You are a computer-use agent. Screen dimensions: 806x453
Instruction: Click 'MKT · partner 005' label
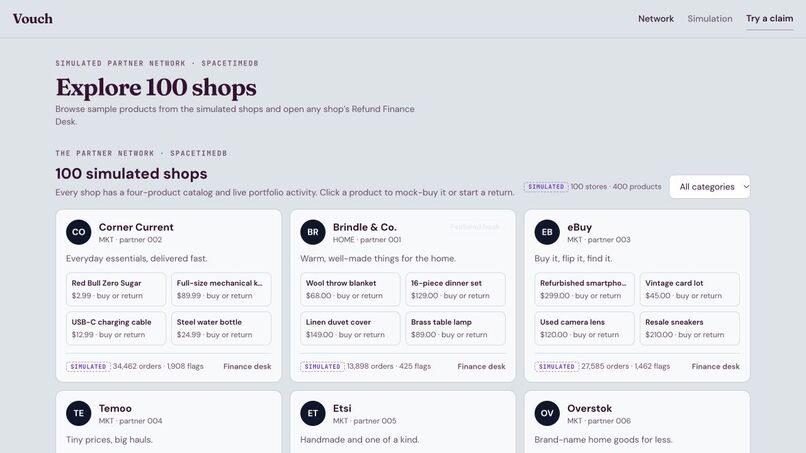[364, 421]
